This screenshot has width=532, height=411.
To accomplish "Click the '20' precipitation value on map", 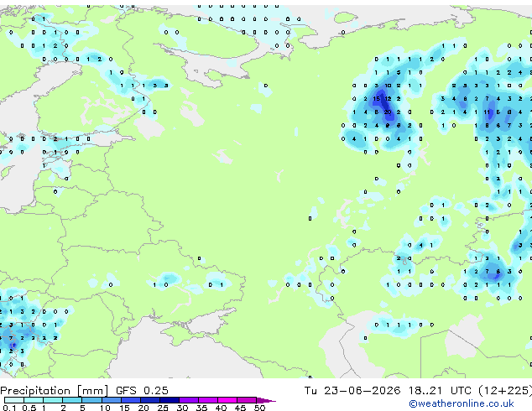I will click(x=388, y=112).
